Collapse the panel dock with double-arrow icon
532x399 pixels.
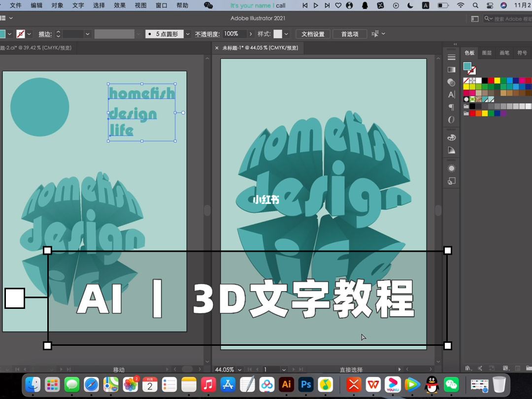[x=455, y=44]
